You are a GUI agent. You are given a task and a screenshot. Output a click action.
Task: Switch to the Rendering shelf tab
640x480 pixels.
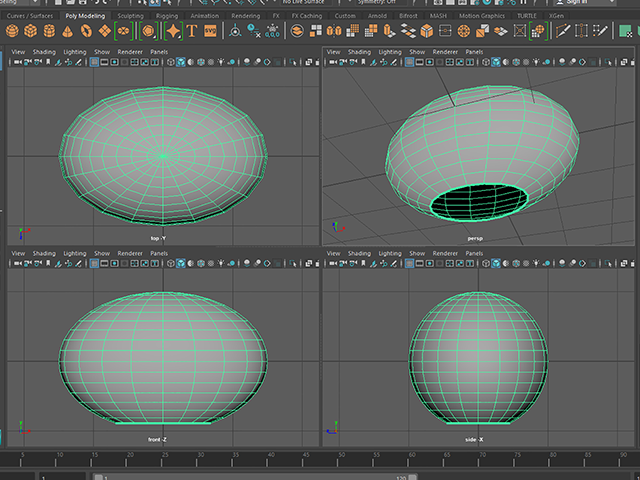246,16
